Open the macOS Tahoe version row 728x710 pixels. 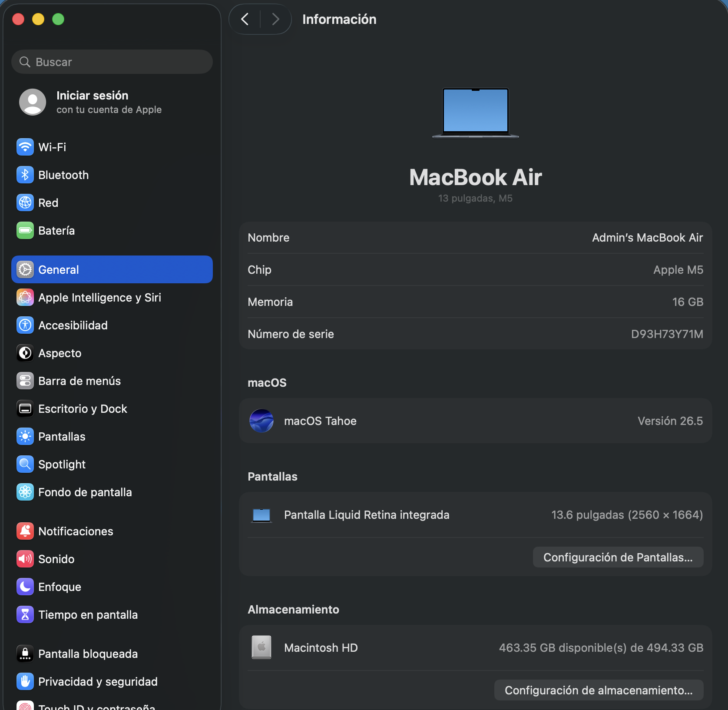tap(476, 421)
